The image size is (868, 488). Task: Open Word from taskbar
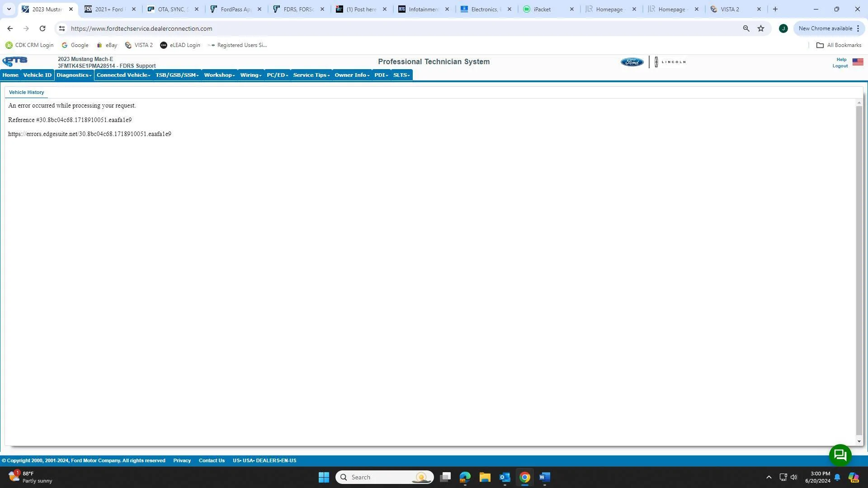click(x=545, y=477)
